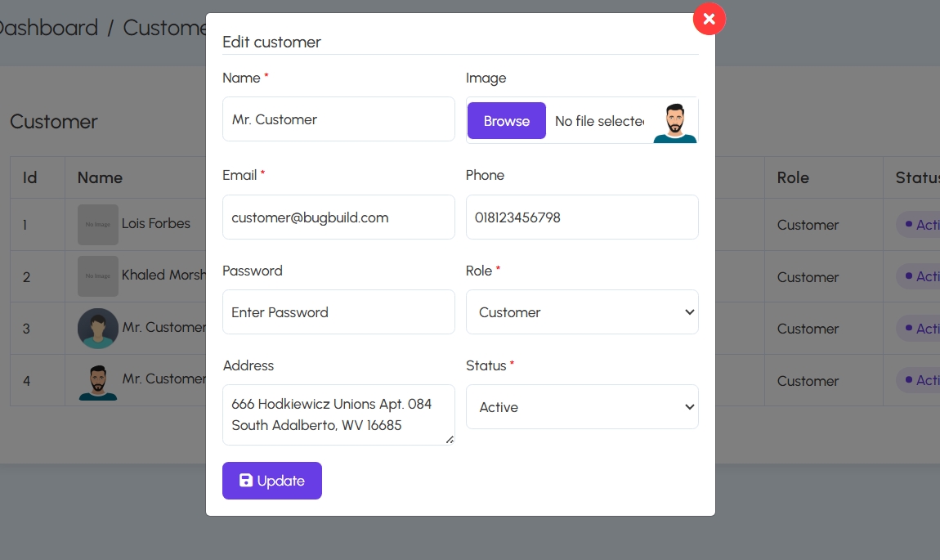
Task: Click the Active badge in row 1
Action: 919,225
